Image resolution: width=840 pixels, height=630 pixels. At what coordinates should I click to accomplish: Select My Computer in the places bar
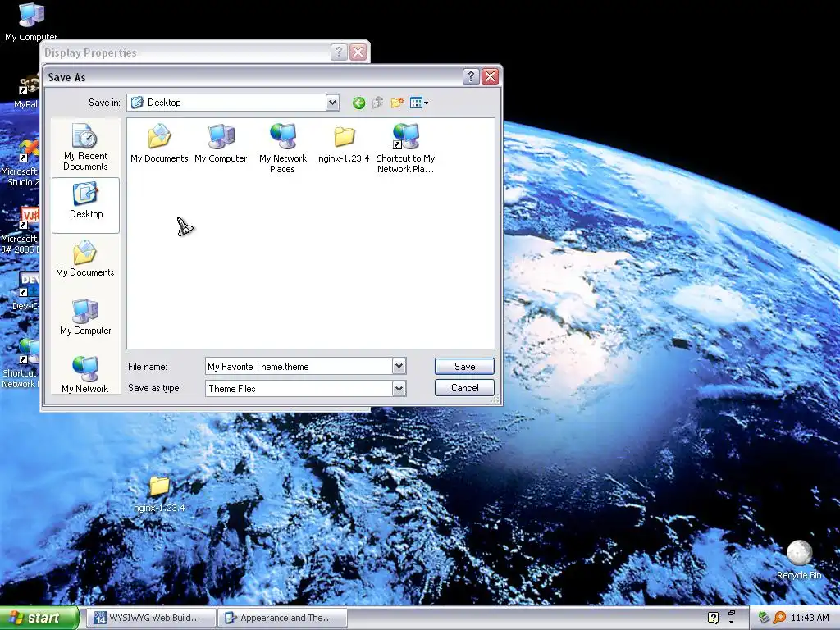(x=85, y=317)
